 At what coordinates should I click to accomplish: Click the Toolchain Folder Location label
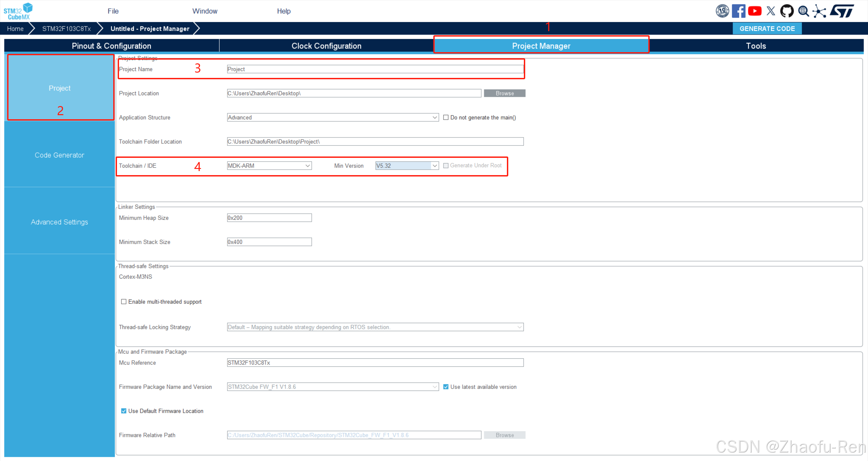[x=150, y=142]
